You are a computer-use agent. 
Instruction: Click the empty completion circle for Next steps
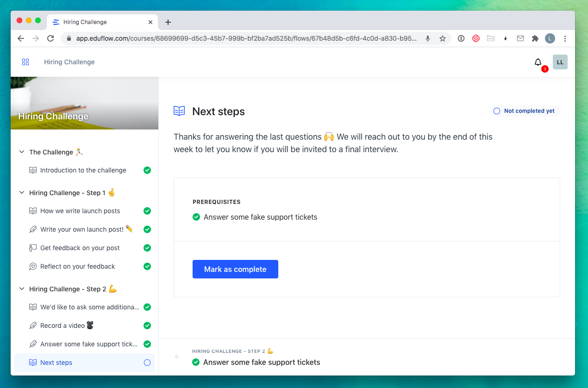147,363
